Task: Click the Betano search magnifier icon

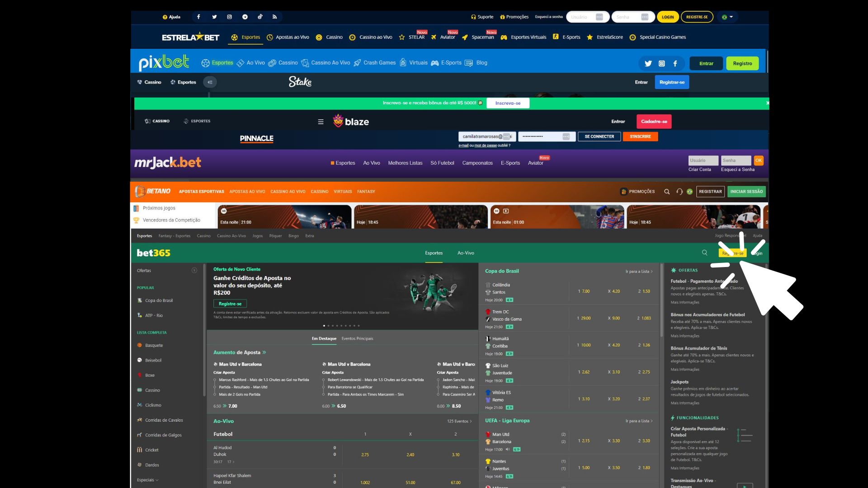Action: 666,192
